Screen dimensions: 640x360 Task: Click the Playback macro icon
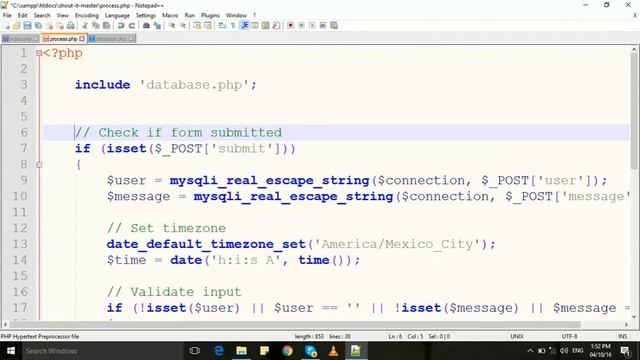click(312, 25)
